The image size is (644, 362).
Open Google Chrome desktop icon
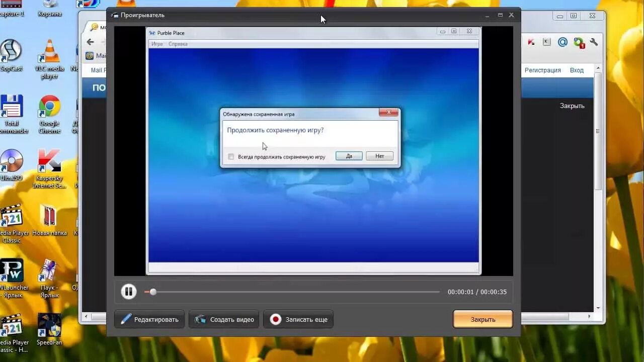click(49, 114)
